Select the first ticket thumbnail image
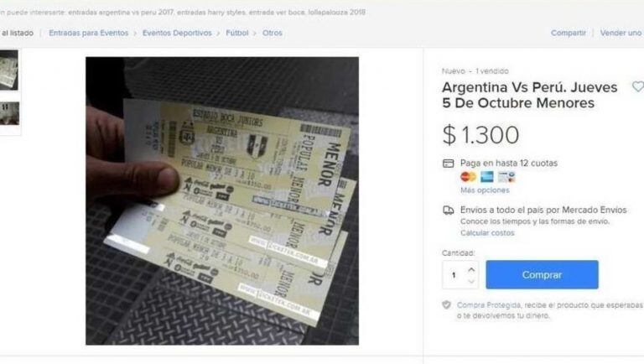Image resolution: width=644 pixels, height=364 pixels. click(9, 70)
